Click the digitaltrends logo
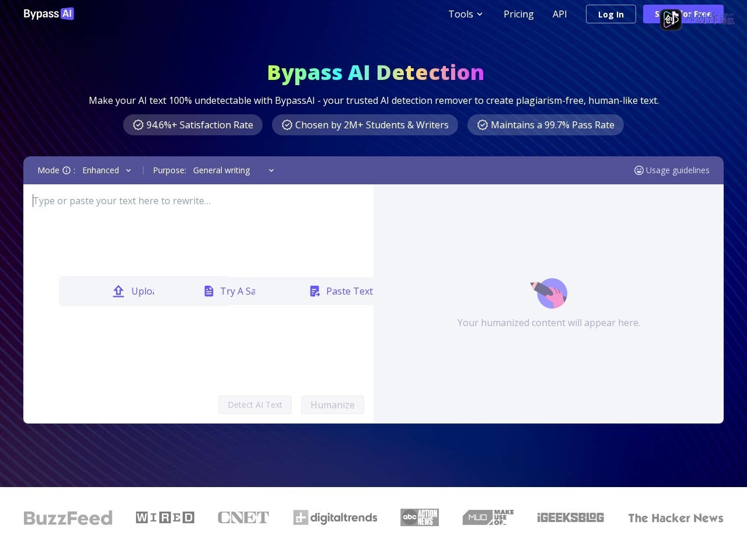747x560 pixels. coord(335,517)
